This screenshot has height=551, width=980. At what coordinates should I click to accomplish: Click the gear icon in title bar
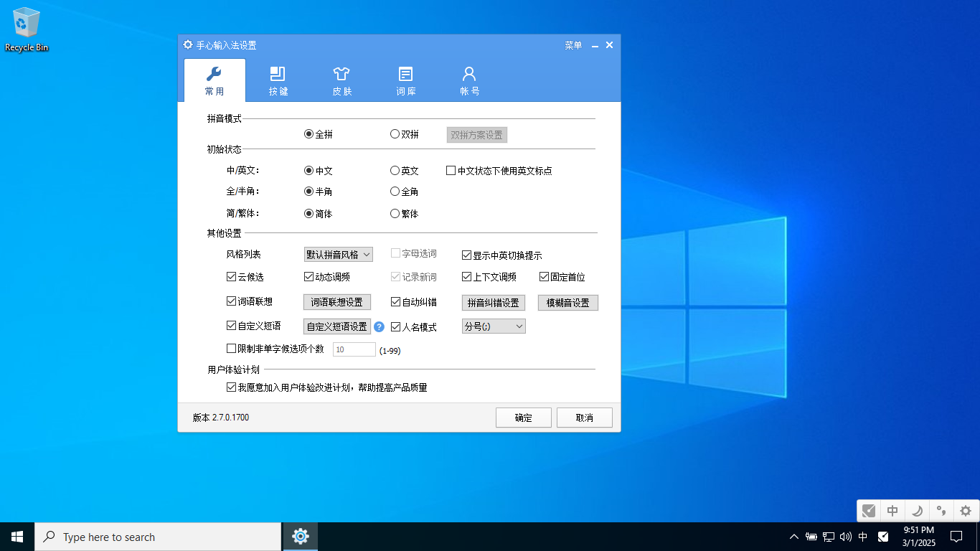point(188,44)
